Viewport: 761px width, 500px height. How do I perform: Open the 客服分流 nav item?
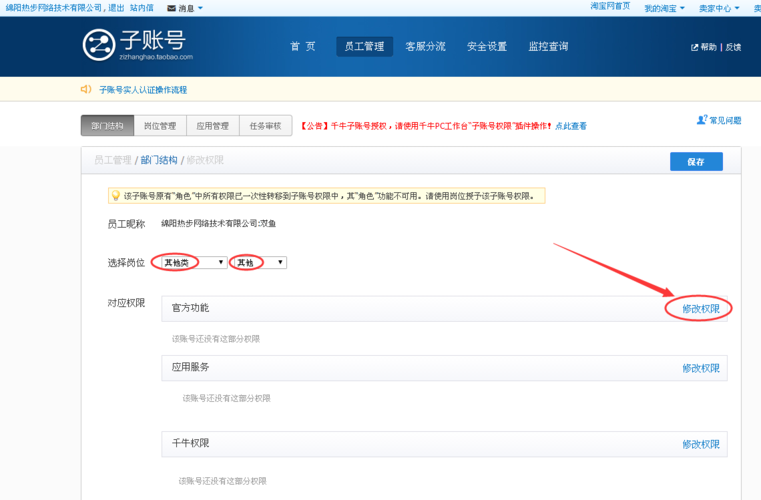click(426, 47)
